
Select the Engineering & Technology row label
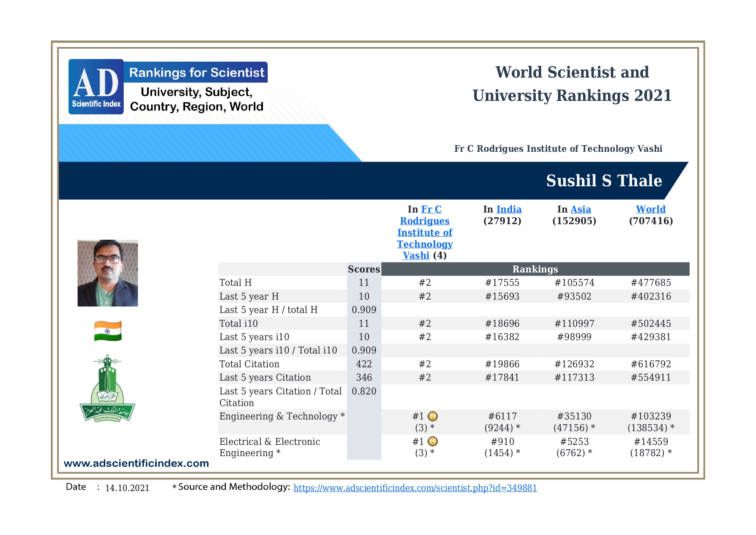[x=282, y=416]
